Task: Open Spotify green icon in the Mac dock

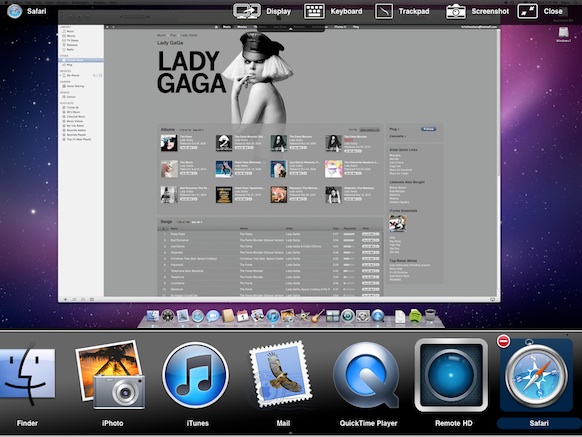Action: tap(415, 317)
